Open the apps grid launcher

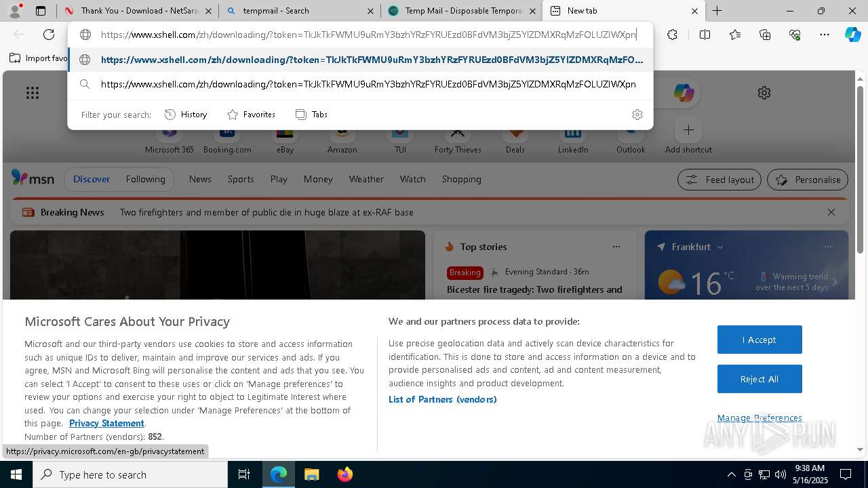33,93
